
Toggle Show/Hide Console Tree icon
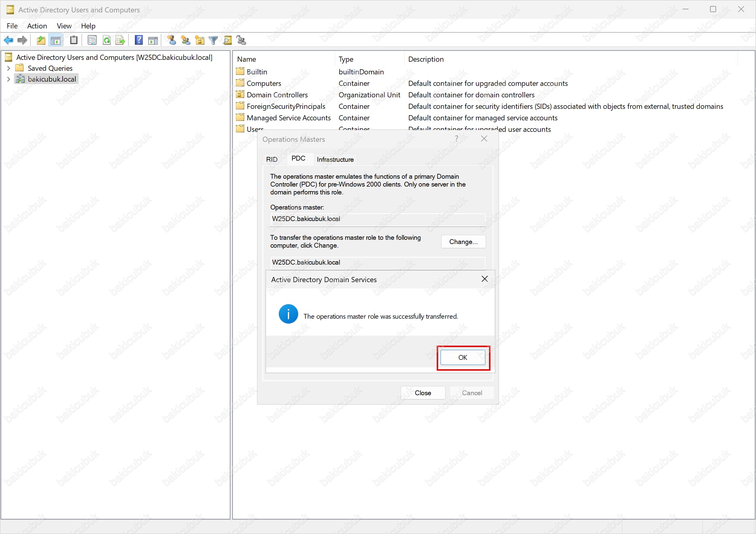(x=55, y=41)
